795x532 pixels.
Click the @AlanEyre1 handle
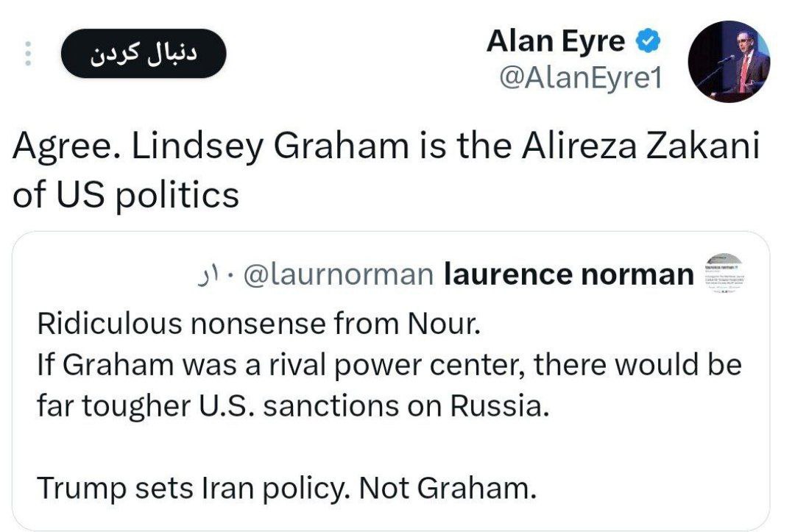click(580, 78)
